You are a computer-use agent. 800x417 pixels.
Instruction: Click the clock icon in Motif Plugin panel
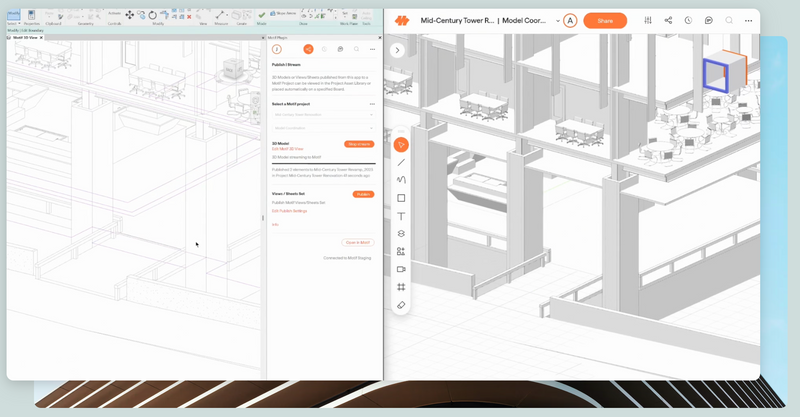pos(324,49)
